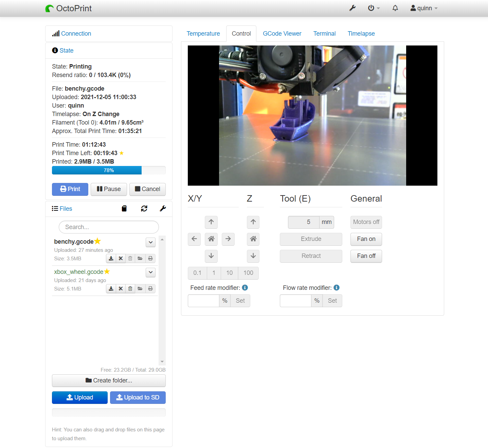Turn the fan on
488x448 pixels.
(366, 239)
